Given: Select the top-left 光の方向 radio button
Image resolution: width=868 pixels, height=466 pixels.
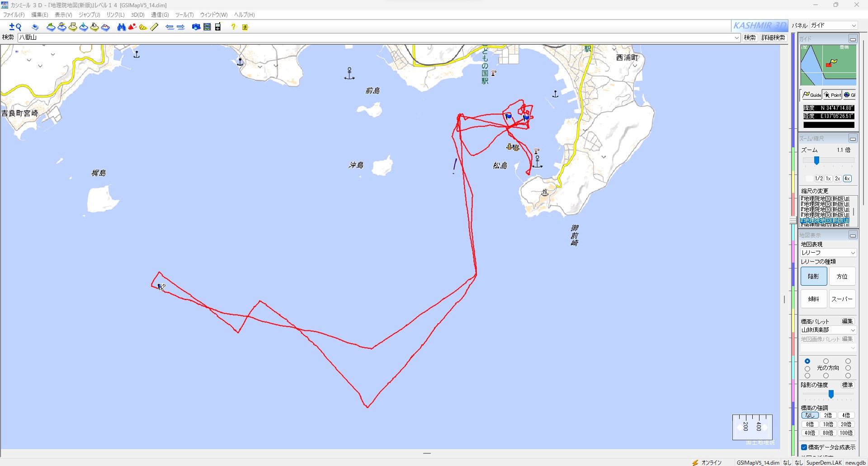Looking at the screenshot, I should tap(807, 361).
